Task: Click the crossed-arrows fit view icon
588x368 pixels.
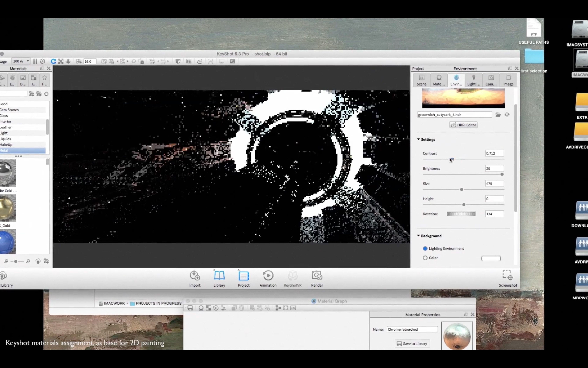Action: coord(61,61)
